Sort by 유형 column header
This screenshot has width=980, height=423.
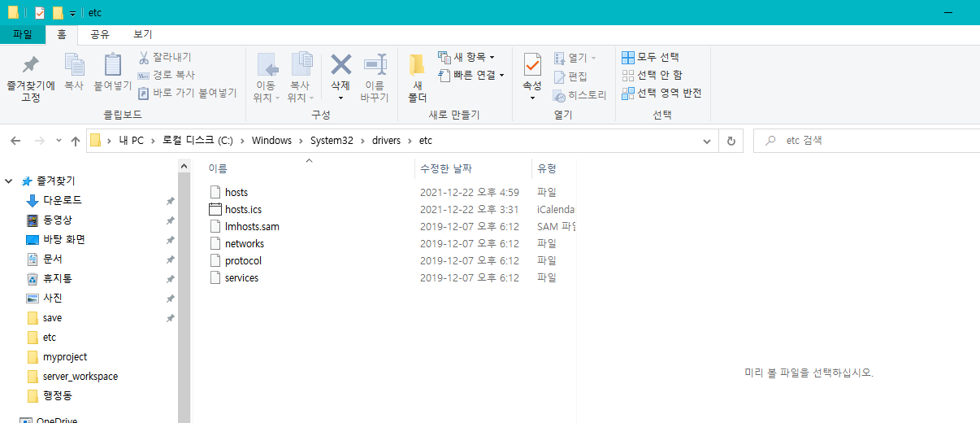[553, 168]
